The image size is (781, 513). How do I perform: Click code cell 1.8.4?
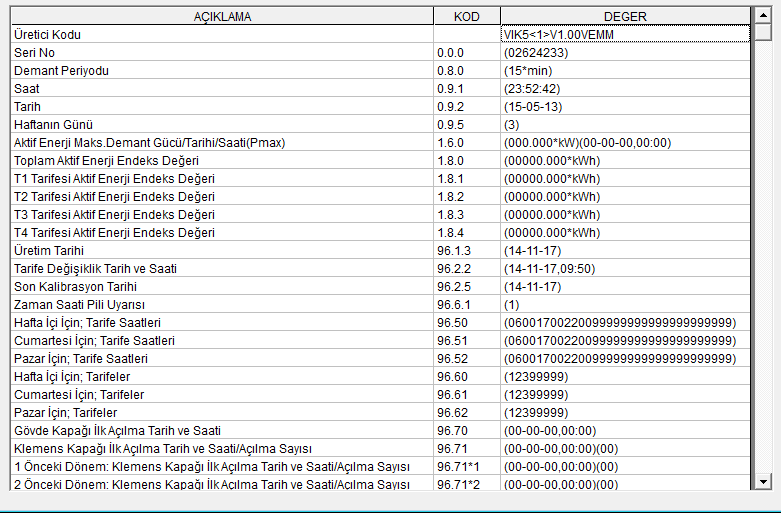coord(467,233)
